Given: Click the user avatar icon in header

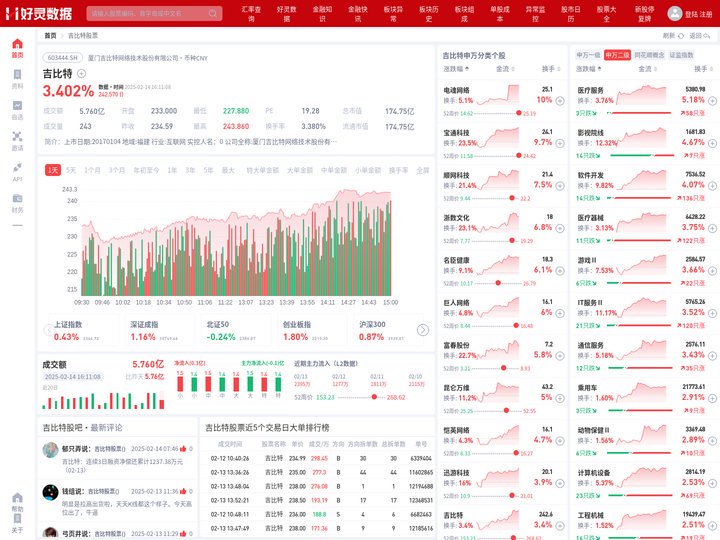Looking at the screenshot, I should [675, 13].
